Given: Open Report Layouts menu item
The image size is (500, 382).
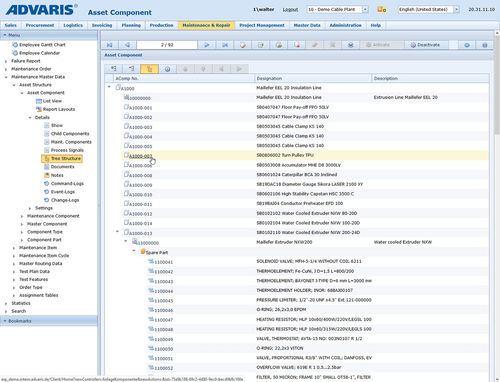Looking at the screenshot, I should click(59, 109).
